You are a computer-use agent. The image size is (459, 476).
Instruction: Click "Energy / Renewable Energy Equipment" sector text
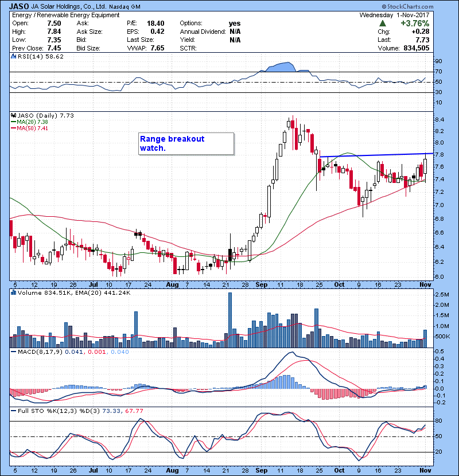[66, 15]
